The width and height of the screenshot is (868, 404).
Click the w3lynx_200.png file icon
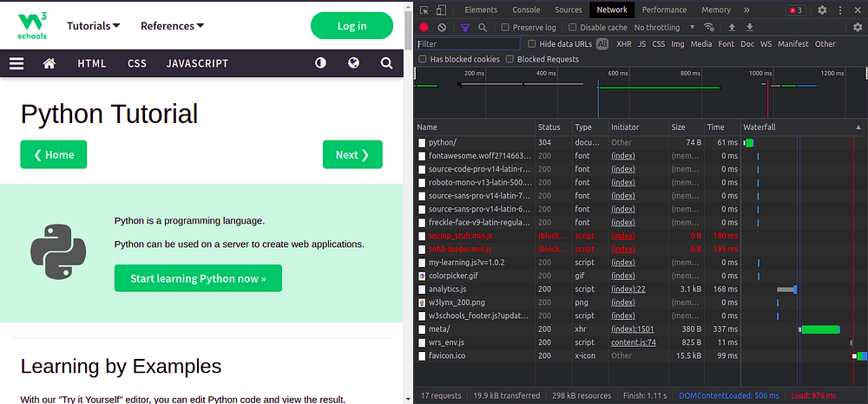[422, 303]
